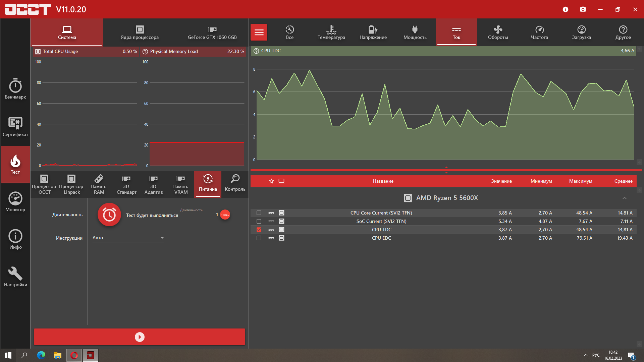Image resolution: width=644 pixels, height=362 pixels.
Task: Open Opera browser from taskbar
Action: coord(74,355)
